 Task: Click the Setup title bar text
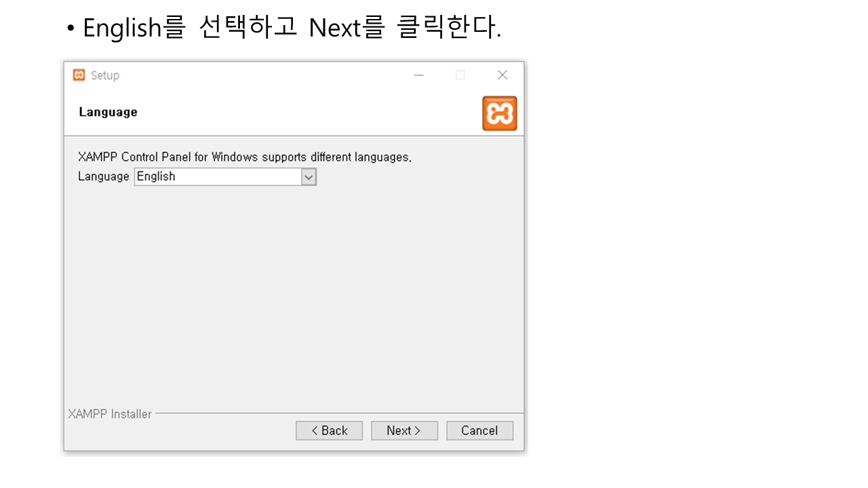pos(105,75)
